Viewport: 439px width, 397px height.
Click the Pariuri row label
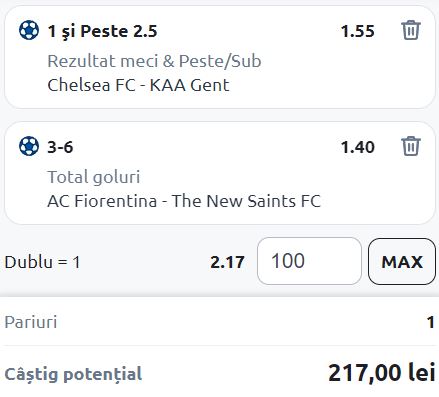[31, 322]
